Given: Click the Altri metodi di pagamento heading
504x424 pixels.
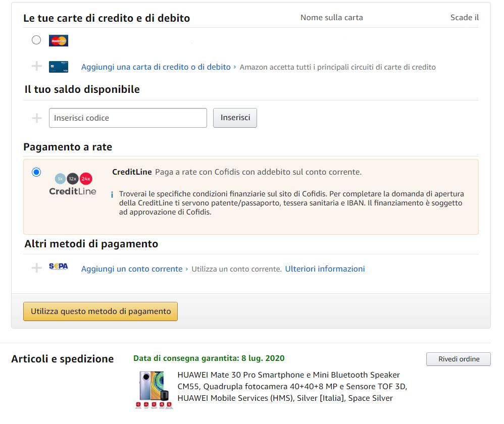Looking at the screenshot, I should 91,244.
